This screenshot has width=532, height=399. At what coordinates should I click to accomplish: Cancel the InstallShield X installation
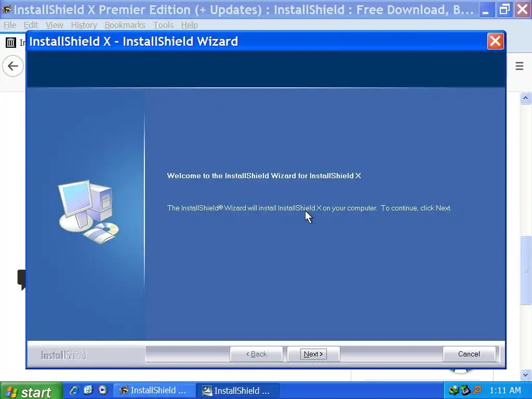click(x=469, y=354)
